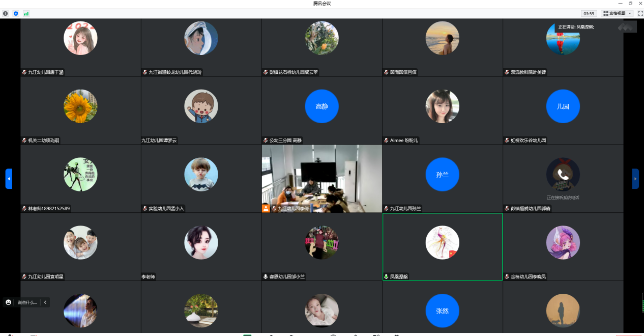
Task: Open the emoji reaction picker
Action: (x=8, y=302)
